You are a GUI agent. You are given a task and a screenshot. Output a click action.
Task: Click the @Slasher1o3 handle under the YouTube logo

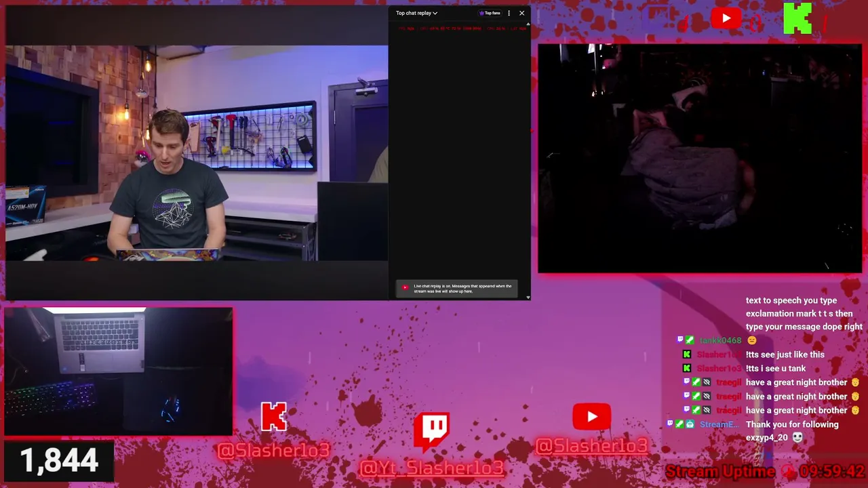(x=592, y=445)
